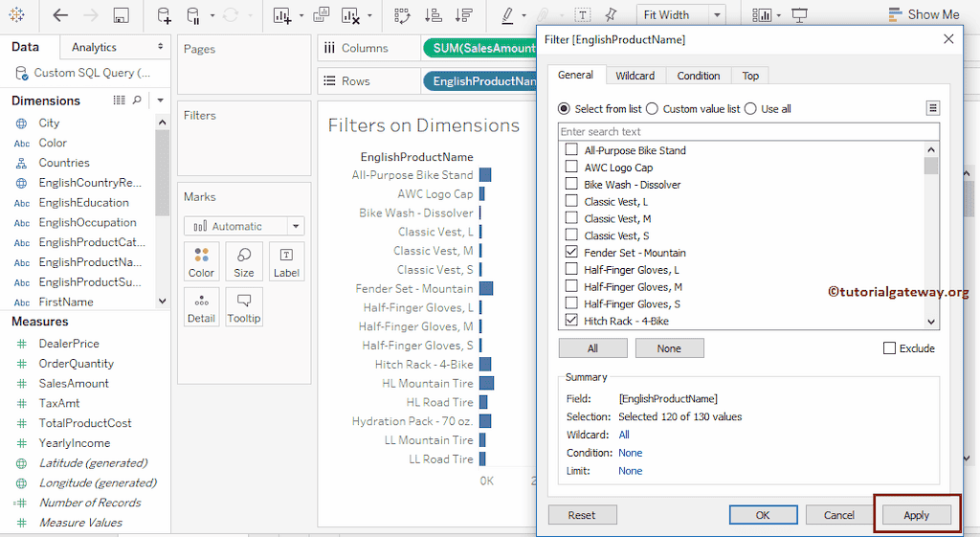This screenshot has height=537, width=980.
Task: Click the Dimensions search magnifier icon
Action: coord(137,100)
